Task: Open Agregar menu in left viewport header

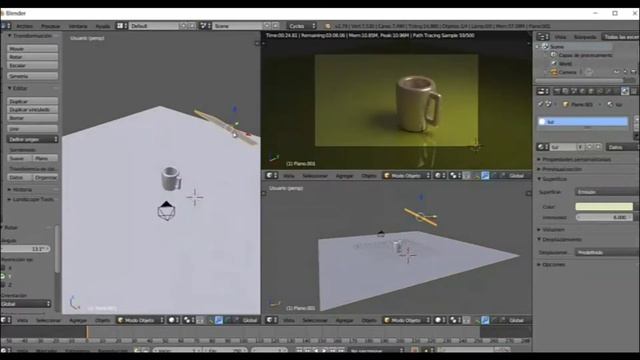Action: pyautogui.click(x=78, y=320)
